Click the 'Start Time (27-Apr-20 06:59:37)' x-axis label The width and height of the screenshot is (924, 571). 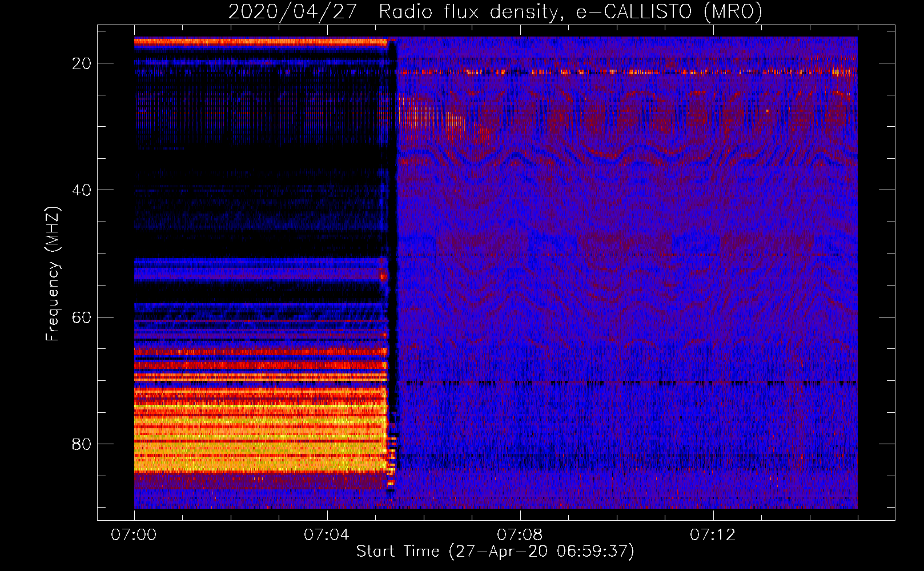point(495,552)
